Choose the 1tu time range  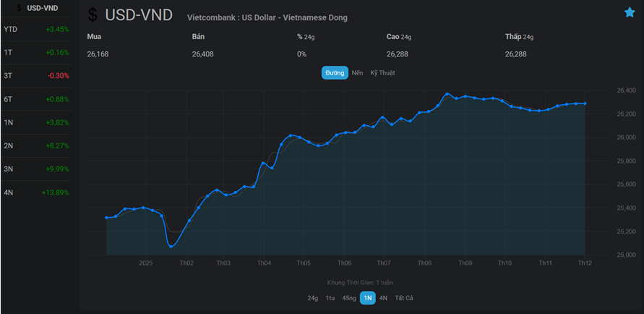(x=330, y=298)
